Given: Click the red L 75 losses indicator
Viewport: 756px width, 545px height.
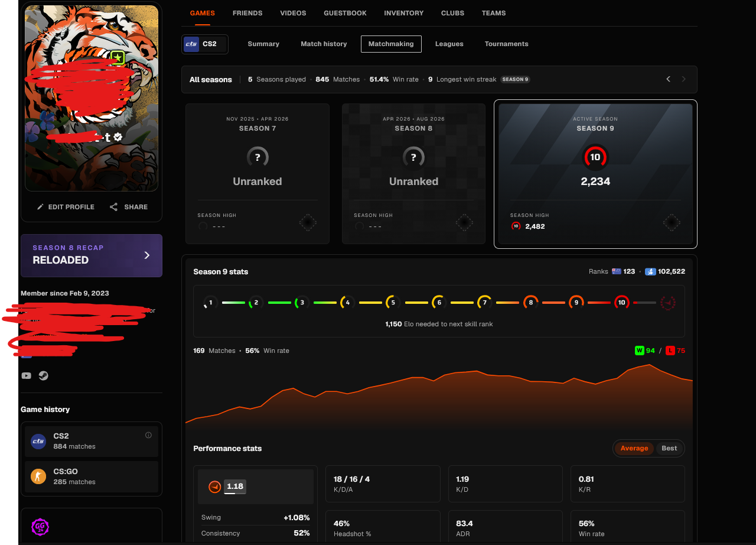Looking at the screenshot, I should click(676, 351).
